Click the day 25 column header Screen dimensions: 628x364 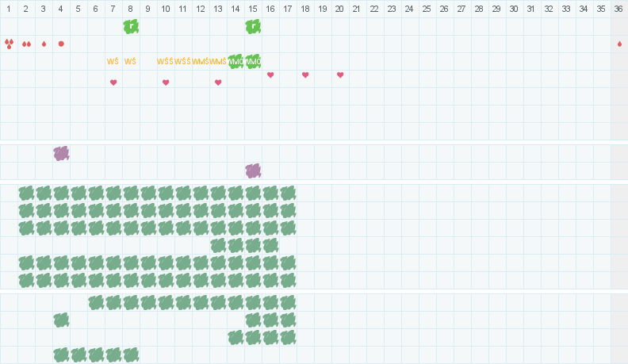click(x=426, y=9)
